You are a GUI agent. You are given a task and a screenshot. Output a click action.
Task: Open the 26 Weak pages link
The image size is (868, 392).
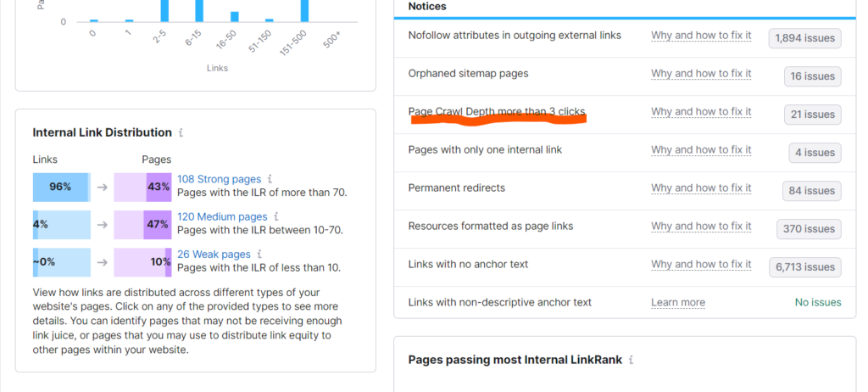(214, 255)
